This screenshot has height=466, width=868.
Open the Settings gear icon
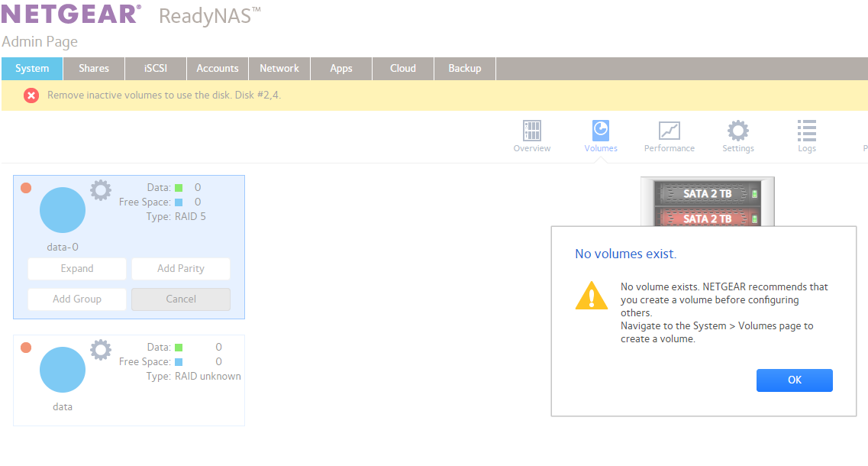coord(737,131)
